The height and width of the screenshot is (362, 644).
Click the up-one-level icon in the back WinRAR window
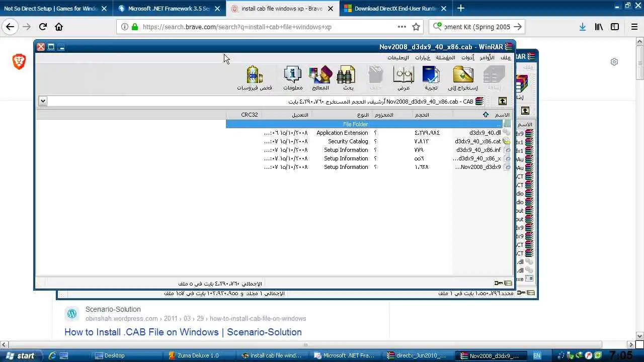(x=525, y=111)
